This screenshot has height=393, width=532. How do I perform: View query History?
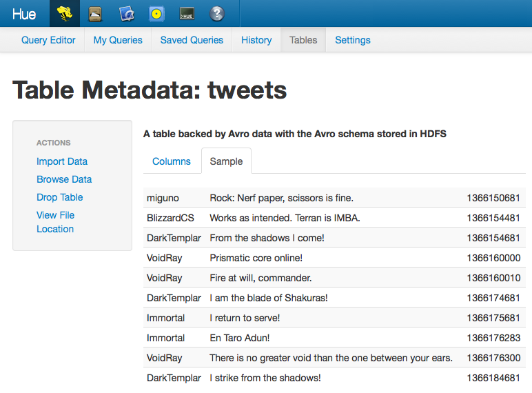tap(256, 40)
